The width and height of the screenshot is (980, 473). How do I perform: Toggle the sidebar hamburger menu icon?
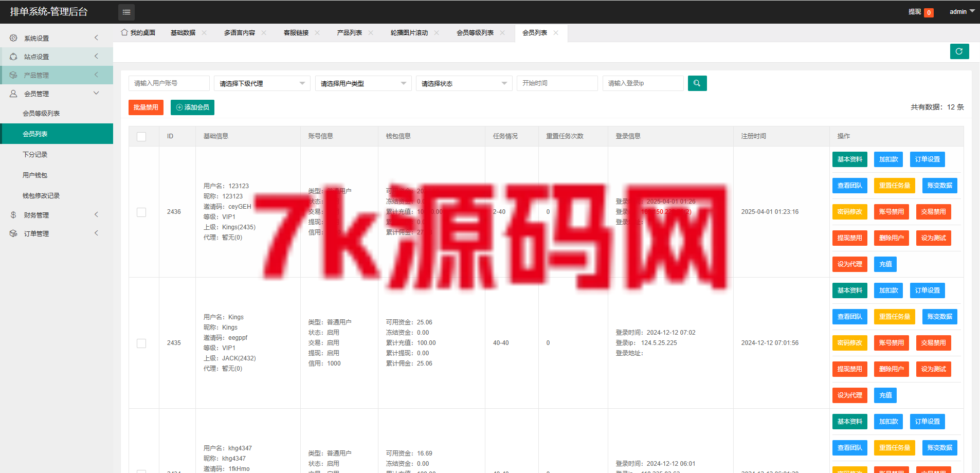pos(126,12)
